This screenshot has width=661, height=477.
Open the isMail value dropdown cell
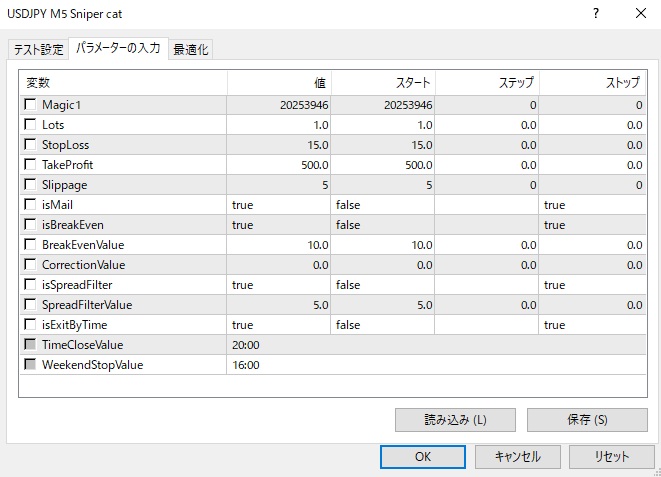pyautogui.click(x=279, y=205)
